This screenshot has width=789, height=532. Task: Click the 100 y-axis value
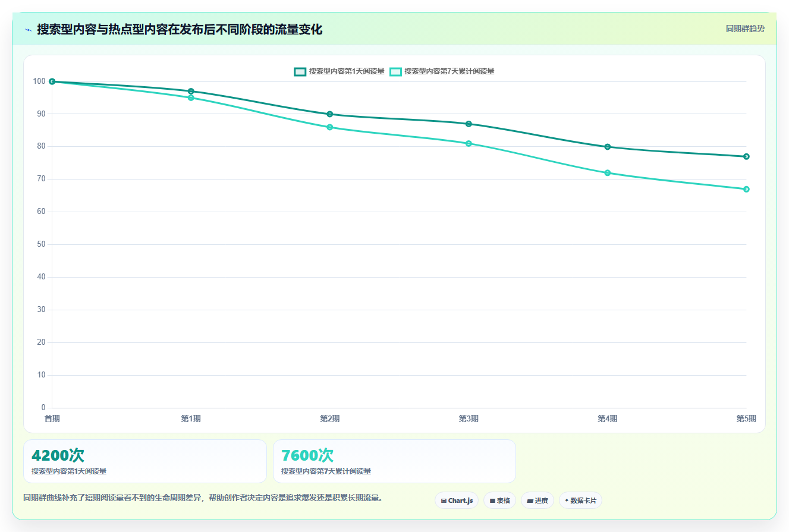tap(40, 81)
